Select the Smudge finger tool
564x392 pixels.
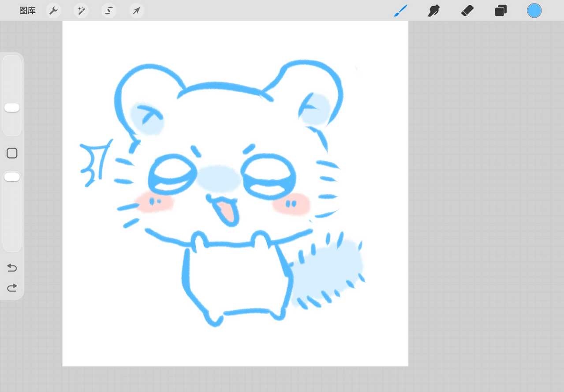[x=434, y=11]
